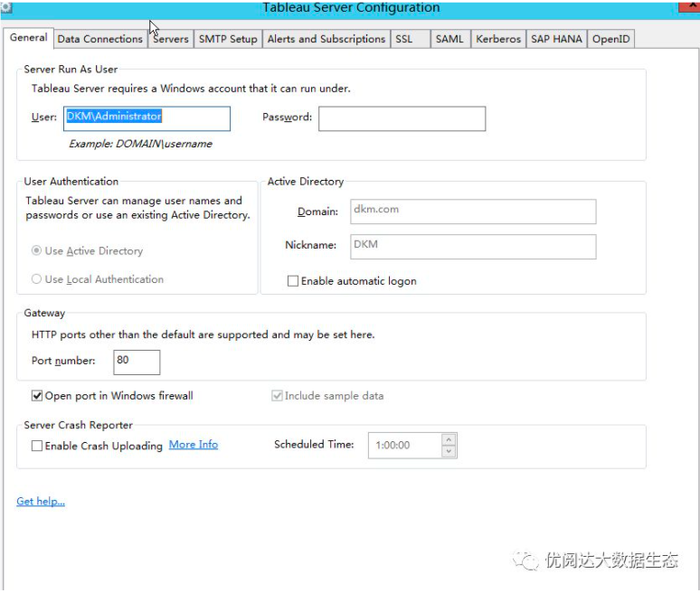Select Use Local Authentication radio button

(x=36, y=279)
